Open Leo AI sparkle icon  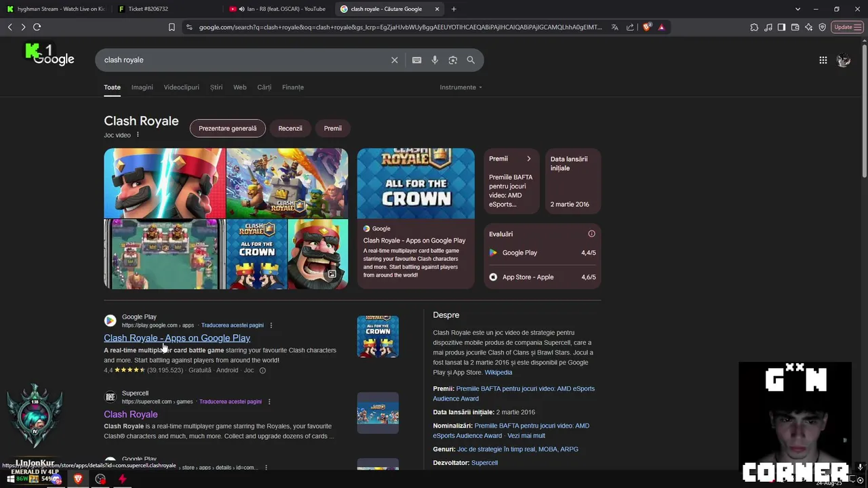[x=808, y=27]
